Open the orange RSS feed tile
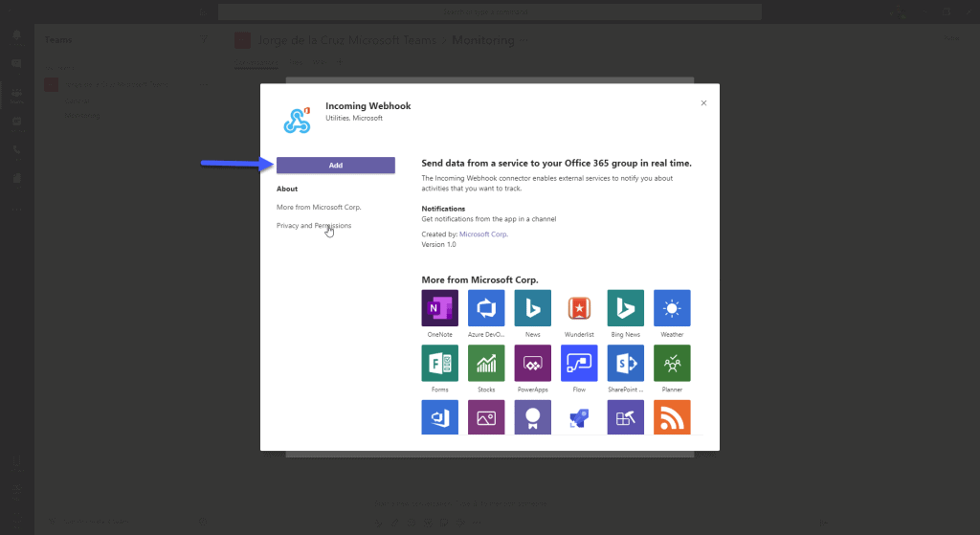This screenshot has height=535, width=980. click(x=672, y=417)
